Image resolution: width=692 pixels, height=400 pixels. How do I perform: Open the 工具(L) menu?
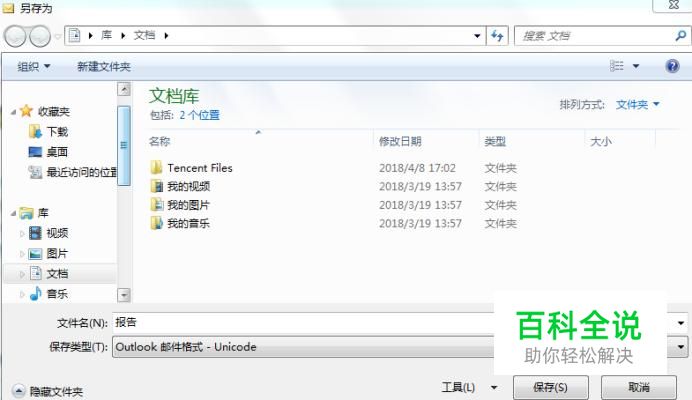click(470, 387)
